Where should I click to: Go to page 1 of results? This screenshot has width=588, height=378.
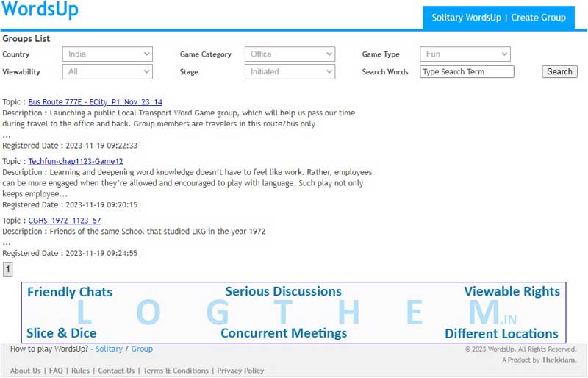(7, 269)
